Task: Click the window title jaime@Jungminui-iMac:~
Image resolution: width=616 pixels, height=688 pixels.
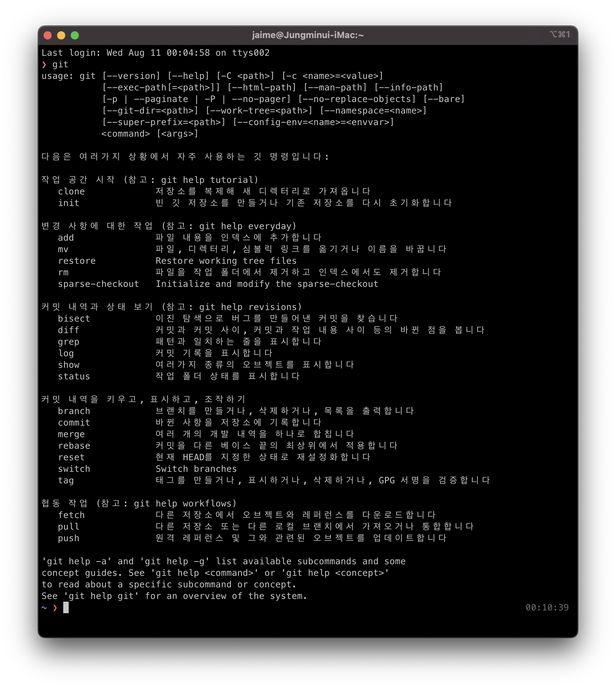Action: click(308, 35)
